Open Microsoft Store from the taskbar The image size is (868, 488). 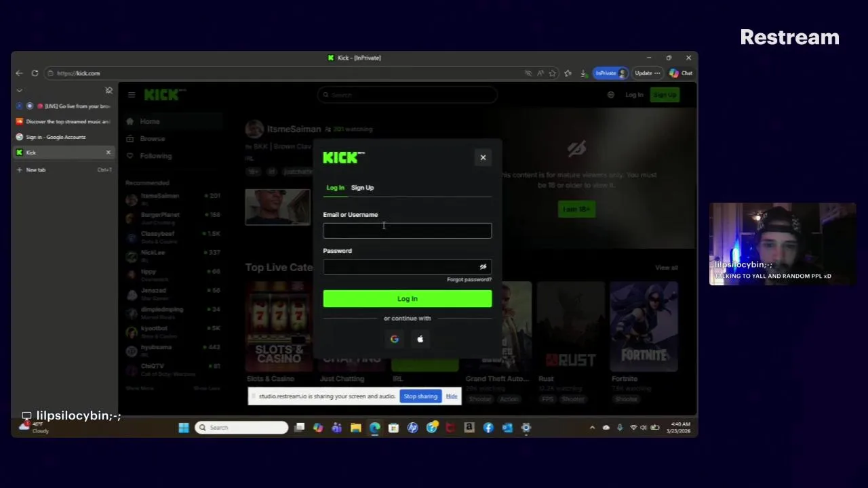[393, 428]
